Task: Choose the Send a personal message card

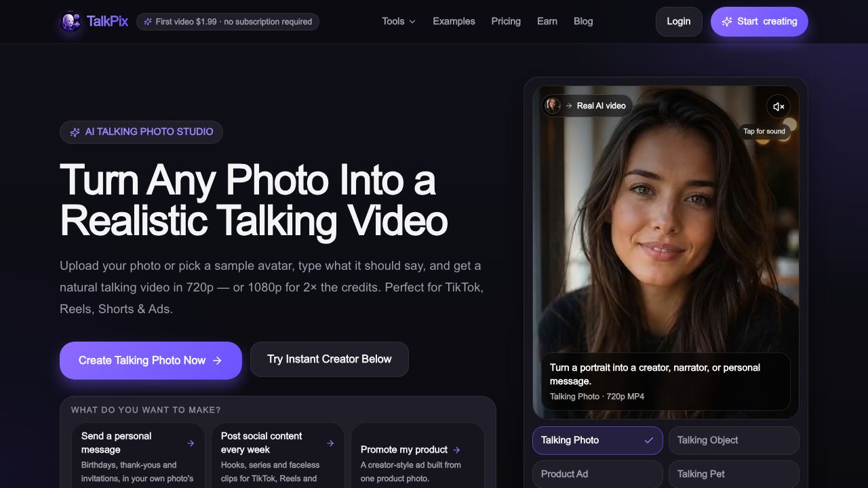Action: point(138,455)
